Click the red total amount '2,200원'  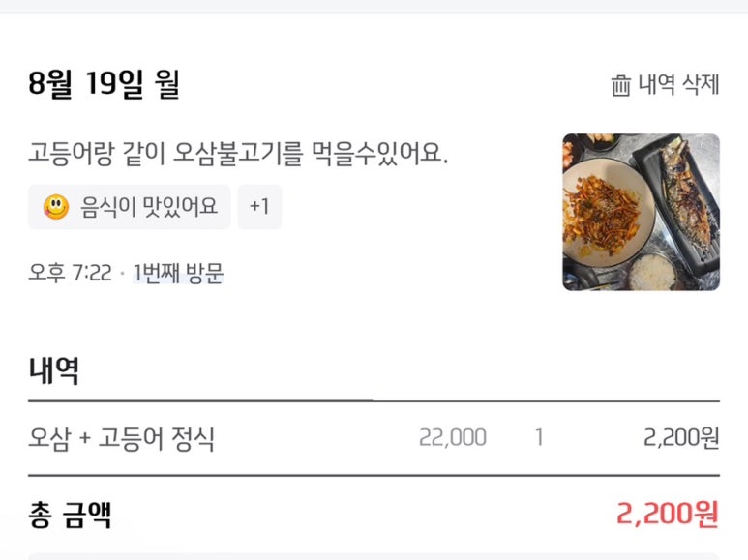point(668,514)
